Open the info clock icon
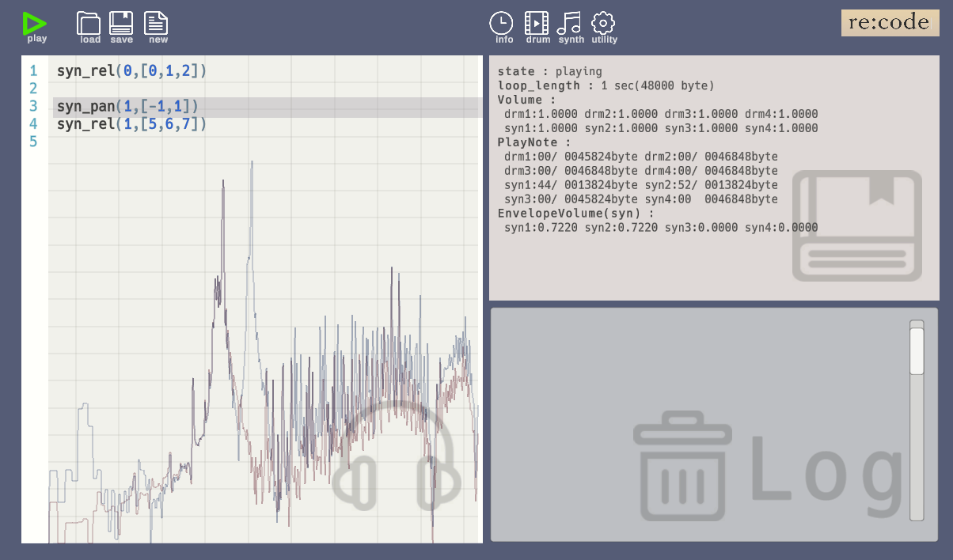The width and height of the screenshot is (953, 560). [x=502, y=27]
